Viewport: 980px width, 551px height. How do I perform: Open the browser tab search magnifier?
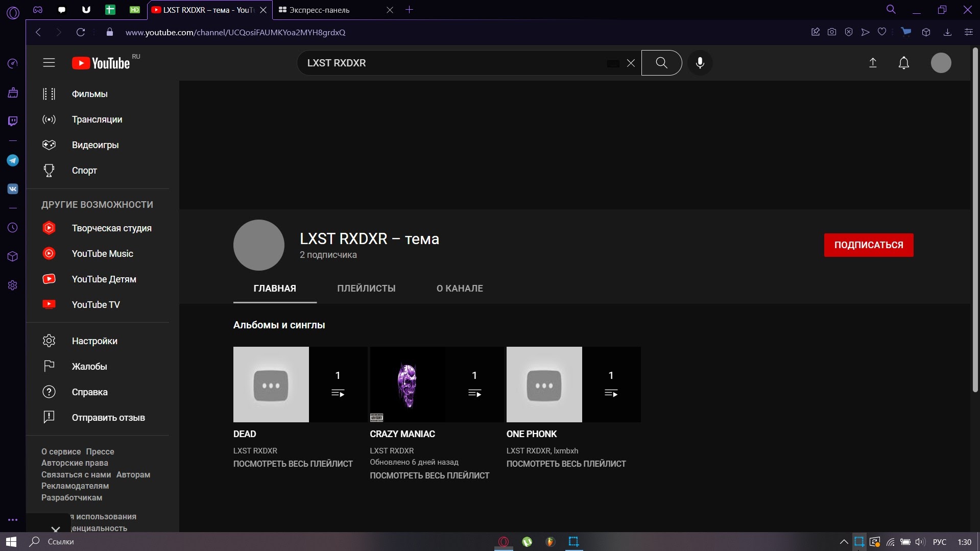891,9
